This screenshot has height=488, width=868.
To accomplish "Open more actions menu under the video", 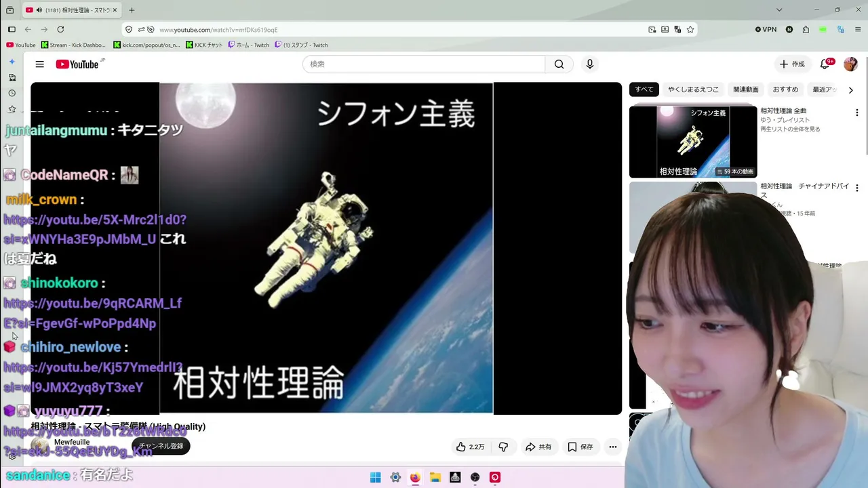I will click(612, 447).
